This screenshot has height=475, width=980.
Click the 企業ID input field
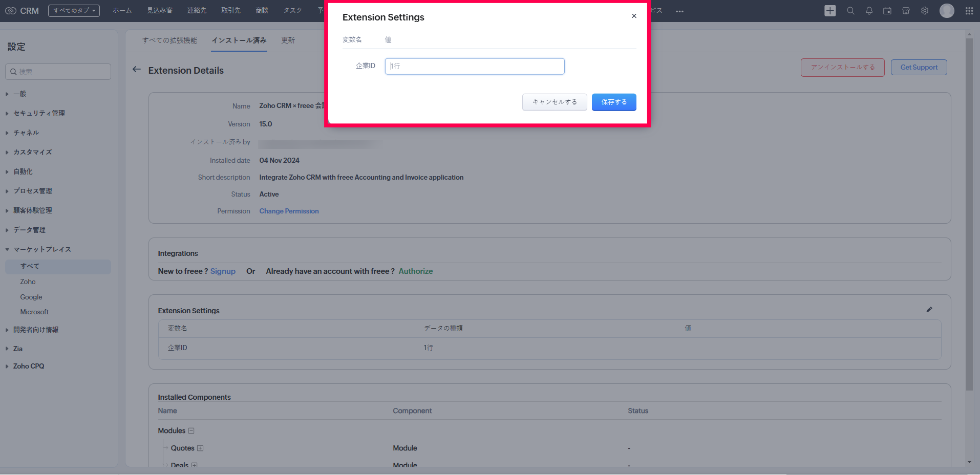[475, 67]
